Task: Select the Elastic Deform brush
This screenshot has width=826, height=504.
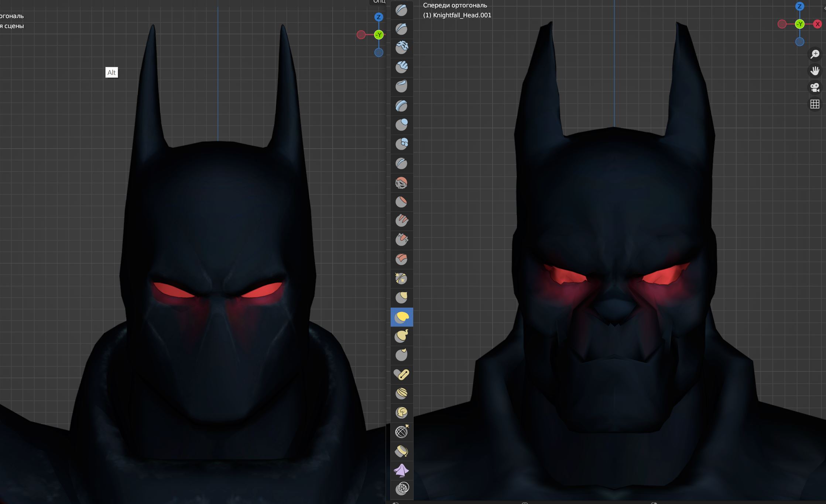Action: click(x=401, y=317)
